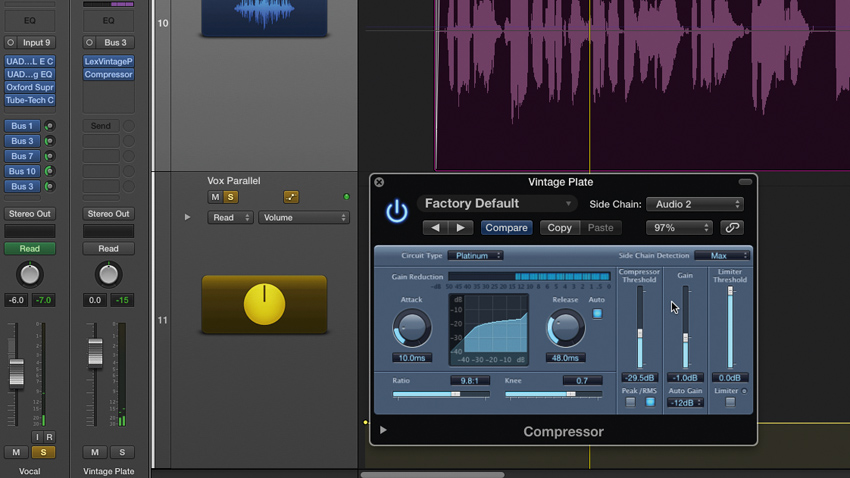The image size is (850, 478).
Task: Close the Vintage Plate plugin window
Action: [379, 182]
